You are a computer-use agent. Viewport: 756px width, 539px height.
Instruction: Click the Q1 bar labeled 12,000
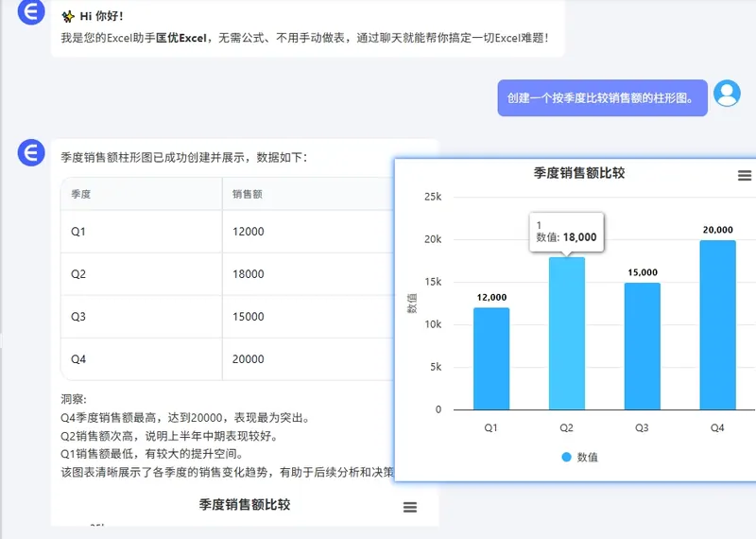click(x=491, y=358)
